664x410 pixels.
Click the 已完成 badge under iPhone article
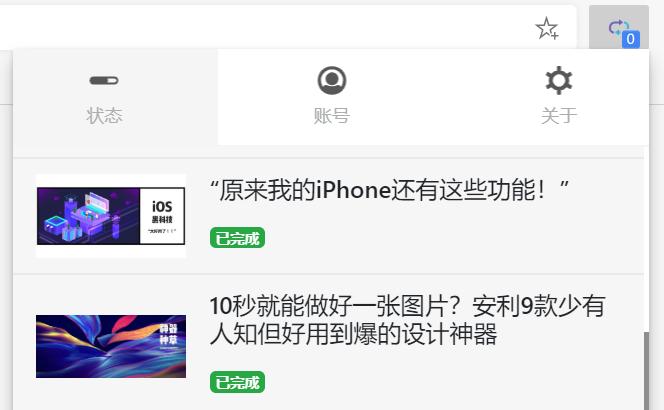(238, 238)
